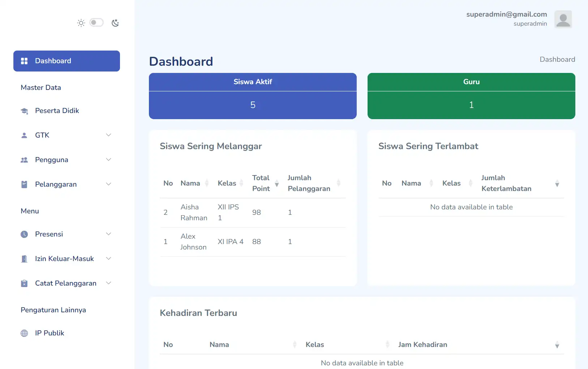This screenshot has width=588, height=369.
Task: Click the door icon next to Izin Keluar-Masuk
Action: 24,259
